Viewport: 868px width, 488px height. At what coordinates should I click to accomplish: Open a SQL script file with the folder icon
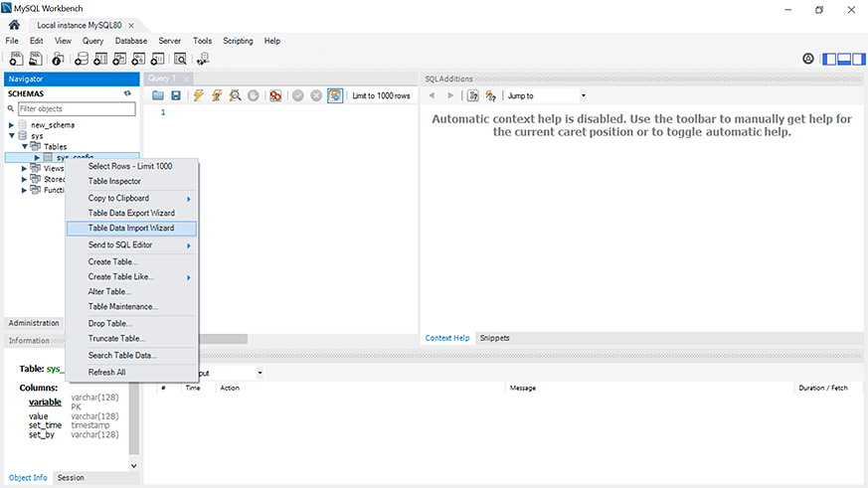tap(158, 95)
